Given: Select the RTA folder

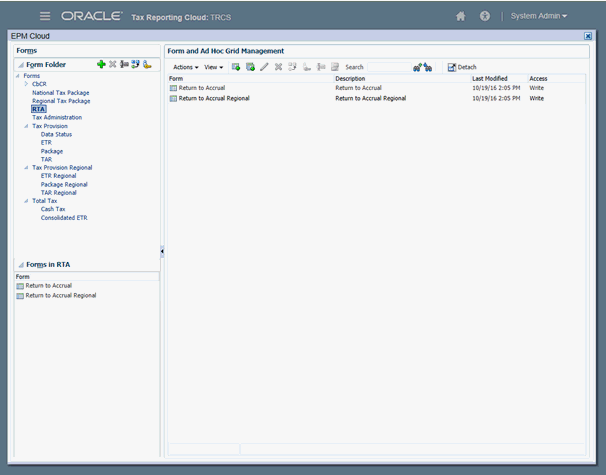Looking at the screenshot, I should (x=39, y=109).
